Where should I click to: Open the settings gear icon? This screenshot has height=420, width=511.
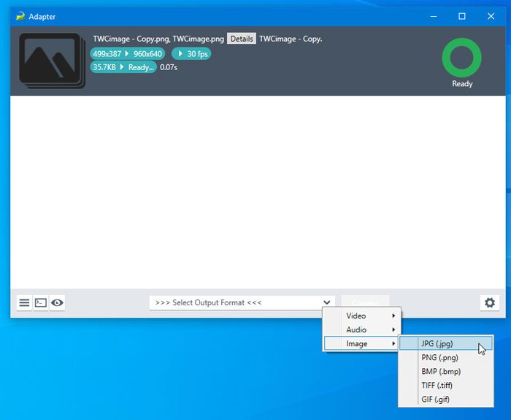coord(490,302)
